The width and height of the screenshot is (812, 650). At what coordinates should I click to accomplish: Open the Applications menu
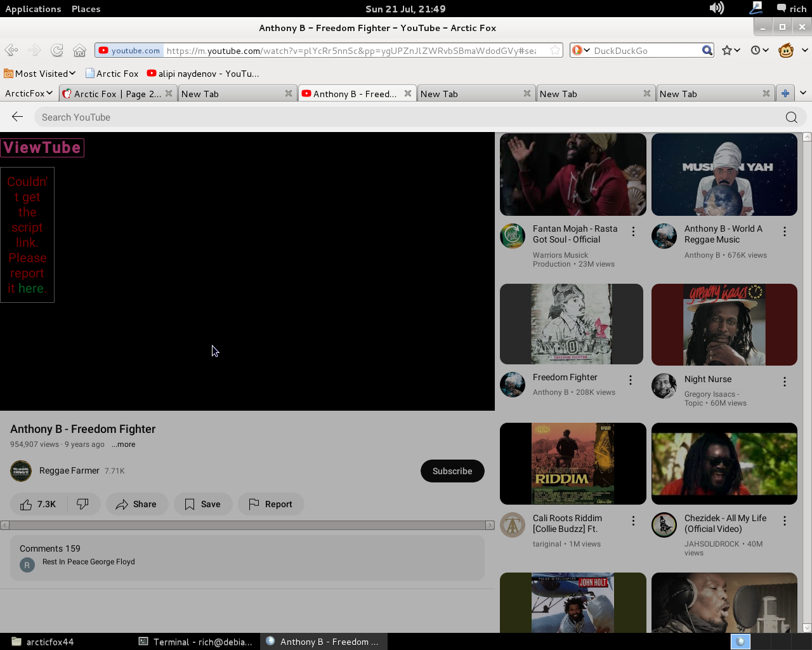pos(33,9)
